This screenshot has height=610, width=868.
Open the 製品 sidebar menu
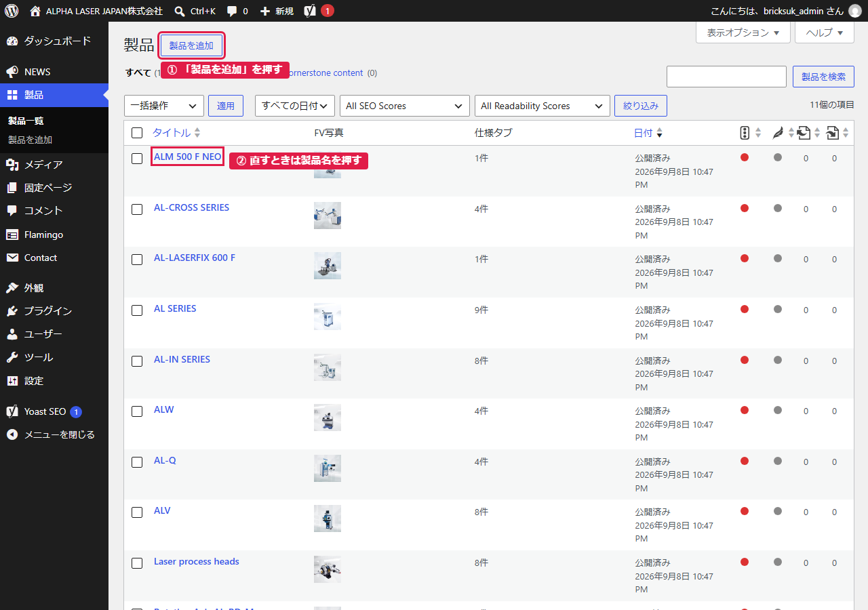click(54, 95)
